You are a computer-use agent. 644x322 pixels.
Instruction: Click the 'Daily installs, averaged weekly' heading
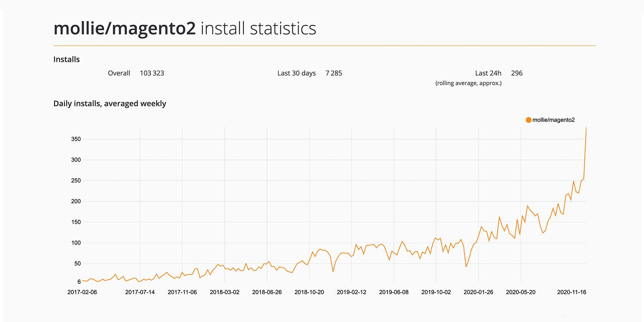(110, 103)
